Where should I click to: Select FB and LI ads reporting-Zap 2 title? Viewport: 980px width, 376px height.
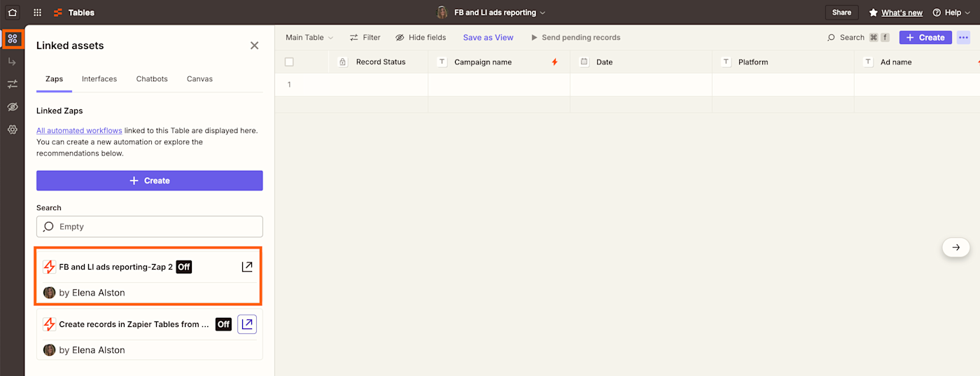click(116, 267)
